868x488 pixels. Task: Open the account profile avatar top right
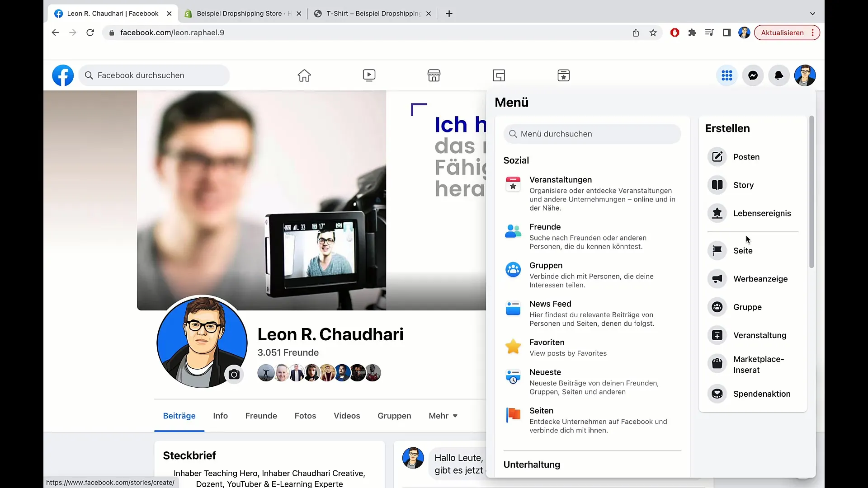click(805, 75)
